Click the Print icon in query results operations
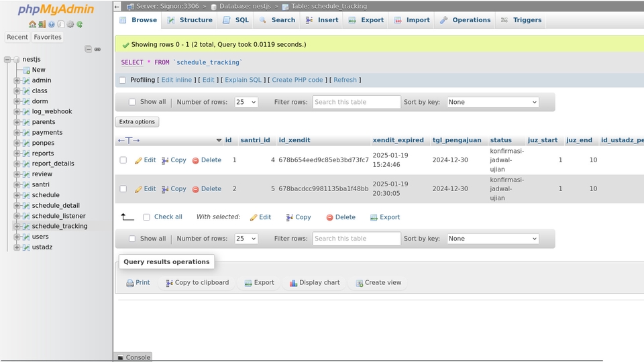The width and height of the screenshot is (644, 362). (130, 284)
